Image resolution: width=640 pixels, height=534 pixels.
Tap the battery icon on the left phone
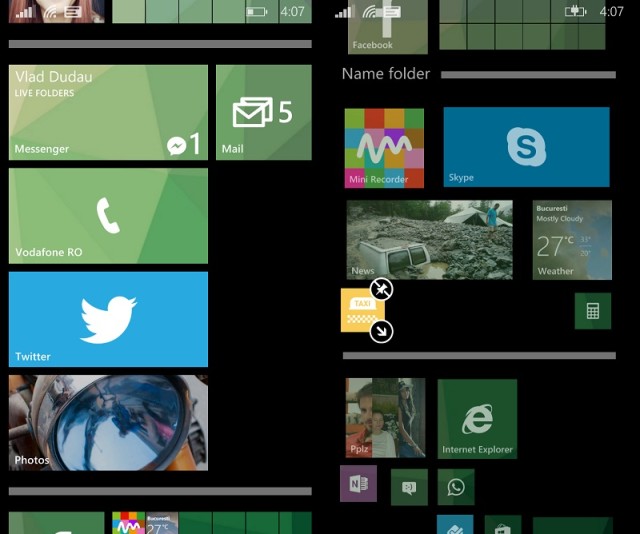tap(257, 12)
